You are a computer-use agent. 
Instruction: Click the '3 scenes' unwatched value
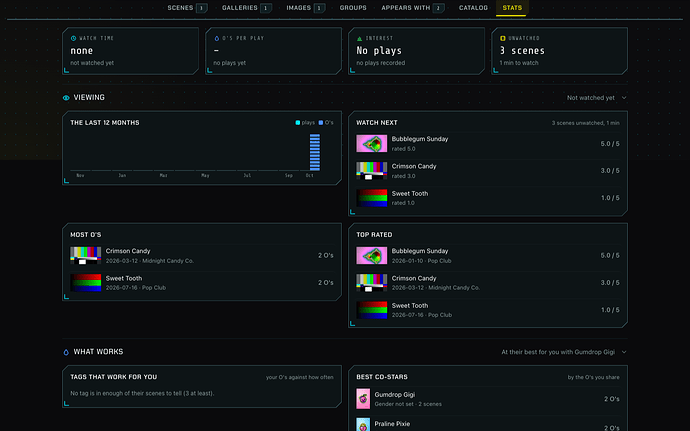coord(522,51)
